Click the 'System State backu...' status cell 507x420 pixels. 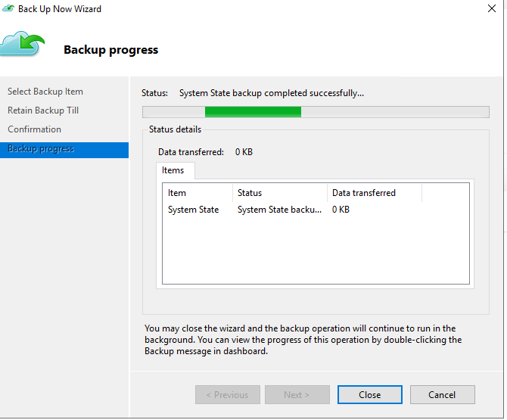coord(279,210)
